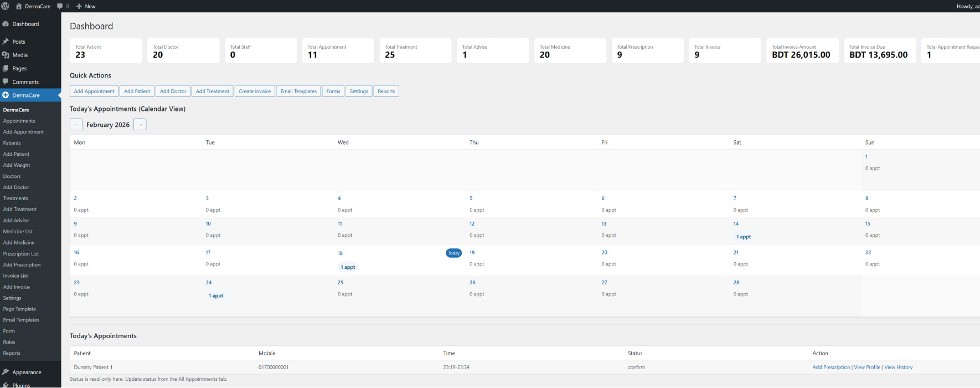Click 'Dummy Patient 1' patient name
Image resolution: width=980 pixels, height=388 pixels.
[93, 367]
